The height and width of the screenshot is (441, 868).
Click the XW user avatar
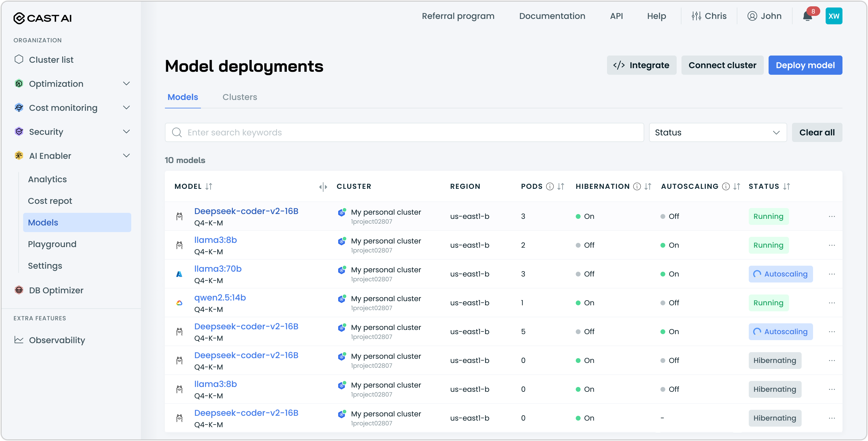834,16
